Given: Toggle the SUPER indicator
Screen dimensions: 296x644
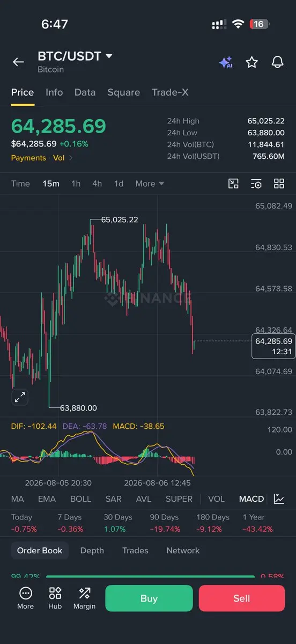Looking at the screenshot, I should pos(179,499).
